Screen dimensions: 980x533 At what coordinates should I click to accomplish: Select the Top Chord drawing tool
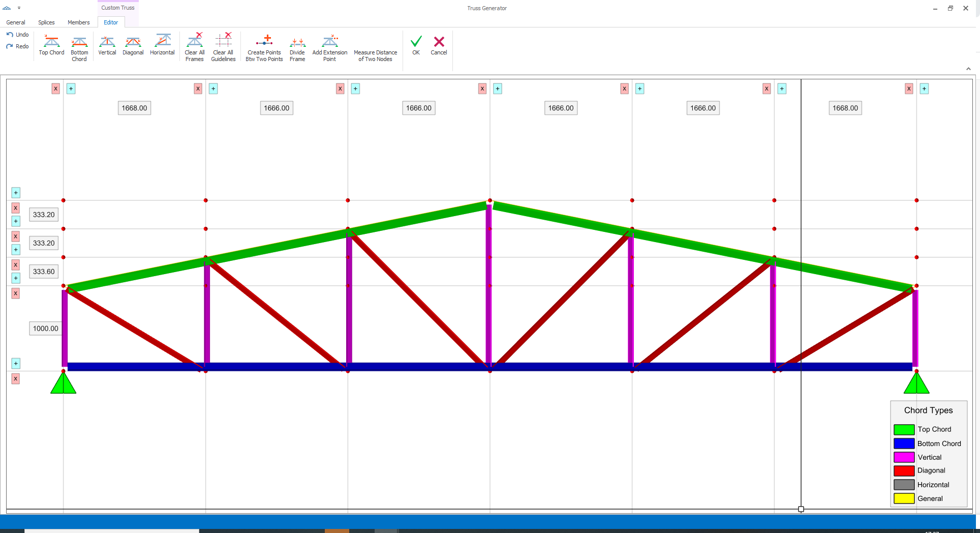[51, 46]
